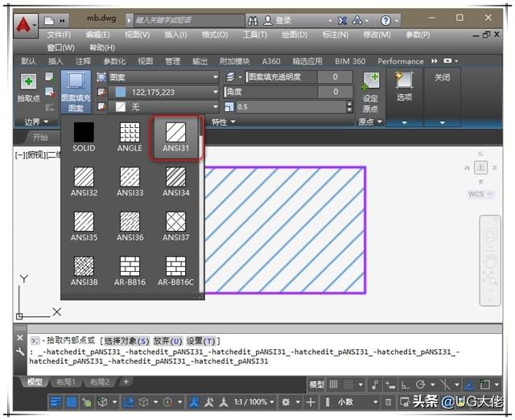Click the binoculars search icon

253,21
